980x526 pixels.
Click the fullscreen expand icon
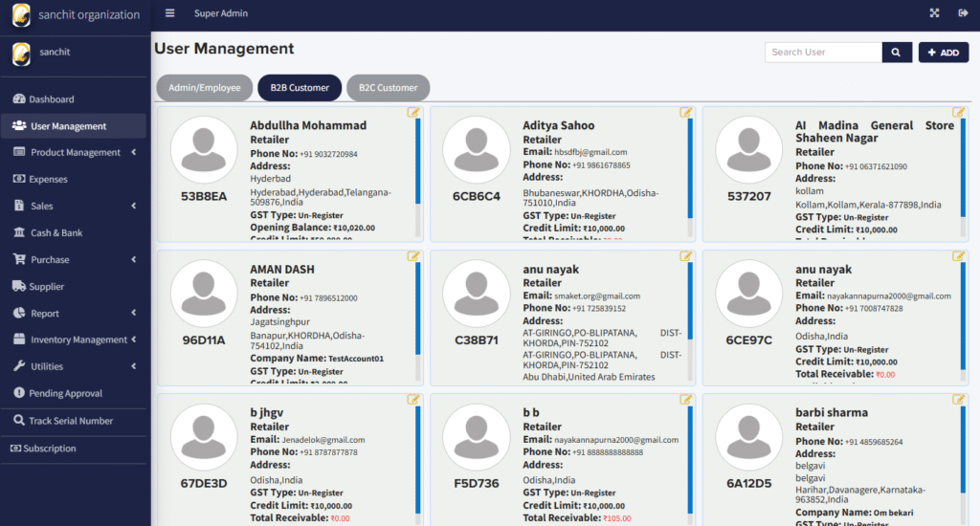pyautogui.click(x=935, y=13)
